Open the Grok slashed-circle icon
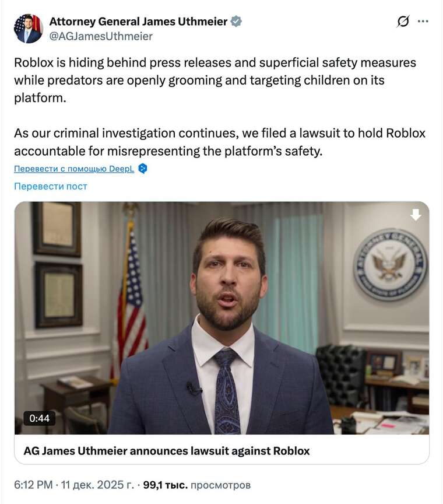This screenshot has height=504, width=443. coord(403,22)
